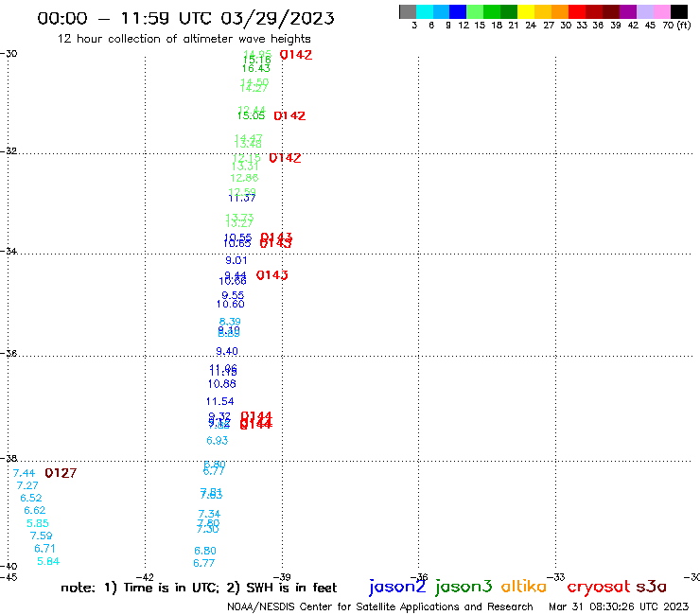Image resolution: width=700 pixels, height=615 pixels.
Task: Select the 6.93 wave height value
Action: click(217, 441)
